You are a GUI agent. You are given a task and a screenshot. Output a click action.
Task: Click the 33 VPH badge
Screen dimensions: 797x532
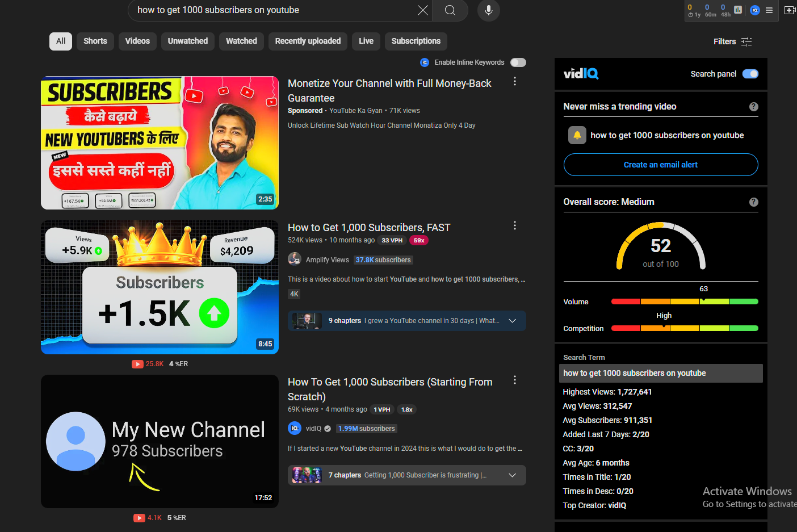tap(392, 240)
